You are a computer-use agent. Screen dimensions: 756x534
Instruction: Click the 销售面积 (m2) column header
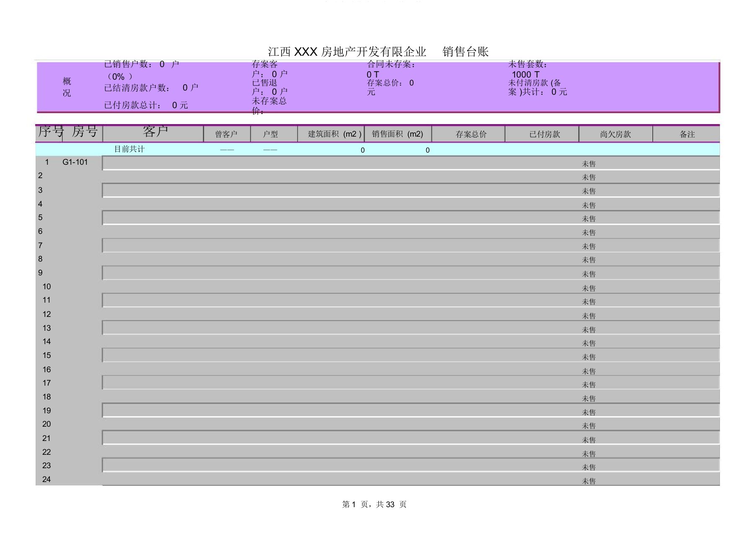(398, 134)
